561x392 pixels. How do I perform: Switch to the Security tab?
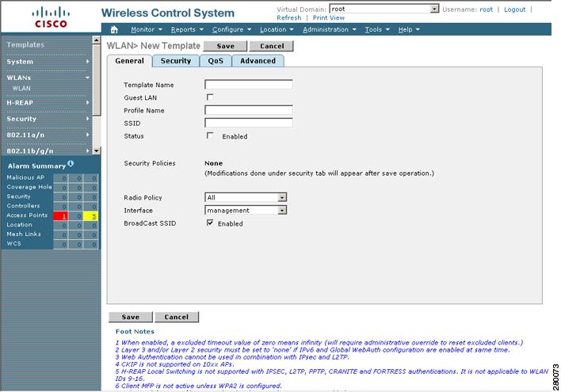coord(176,61)
